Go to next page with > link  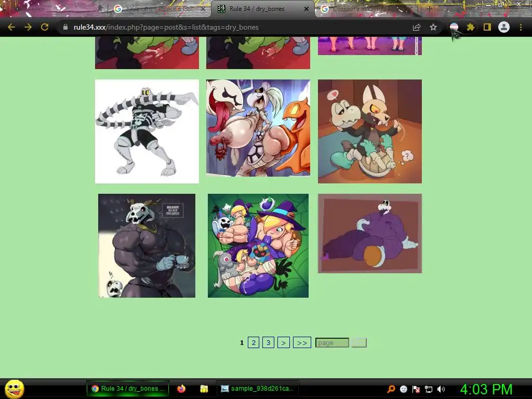tap(283, 343)
